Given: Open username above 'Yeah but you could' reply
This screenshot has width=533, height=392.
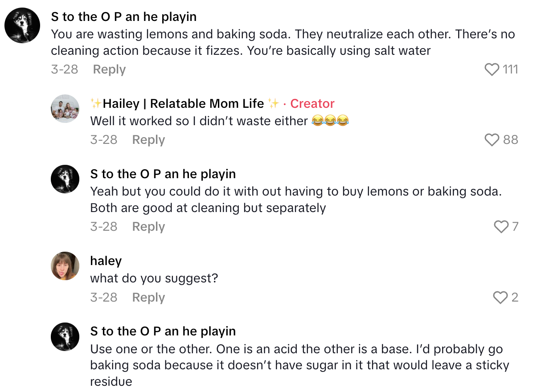Looking at the screenshot, I should tap(163, 174).
